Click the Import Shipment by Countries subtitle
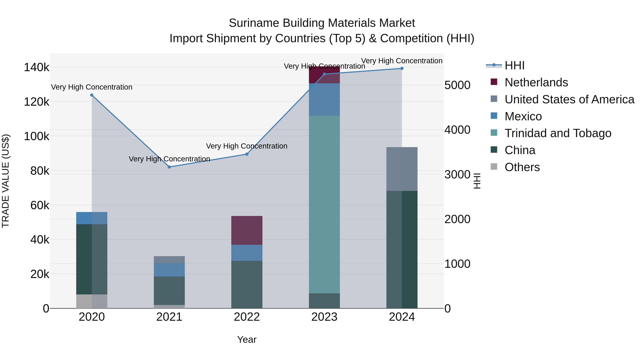644x362 pixels. (x=322, y=38)
